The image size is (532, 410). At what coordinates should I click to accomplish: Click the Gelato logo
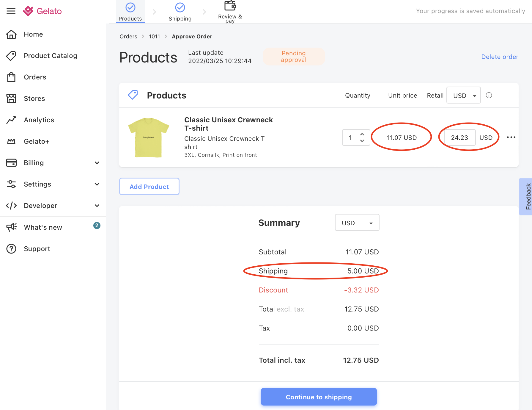coord(42,11)
